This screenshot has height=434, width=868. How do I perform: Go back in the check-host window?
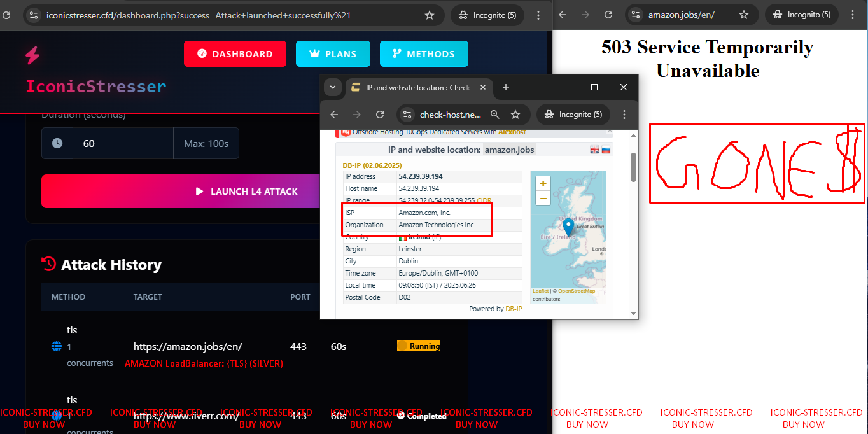pos(334,115)
